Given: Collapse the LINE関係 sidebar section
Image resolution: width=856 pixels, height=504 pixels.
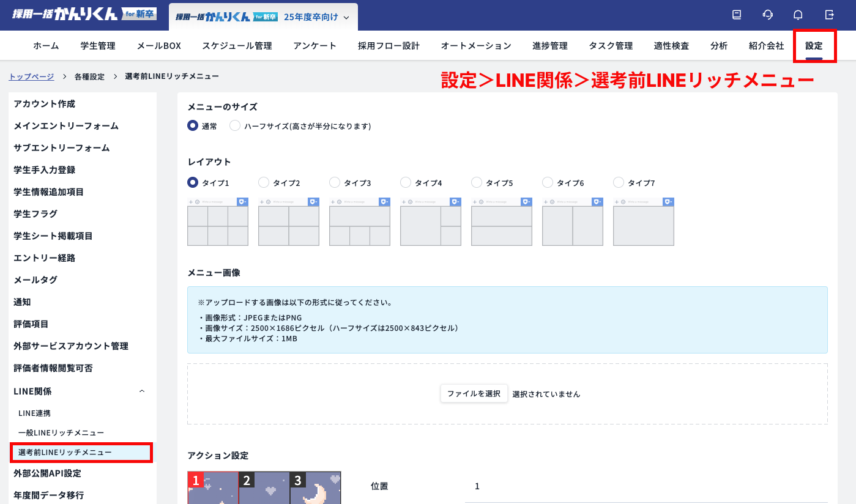Looking at the screenshot, I should 141,390.
